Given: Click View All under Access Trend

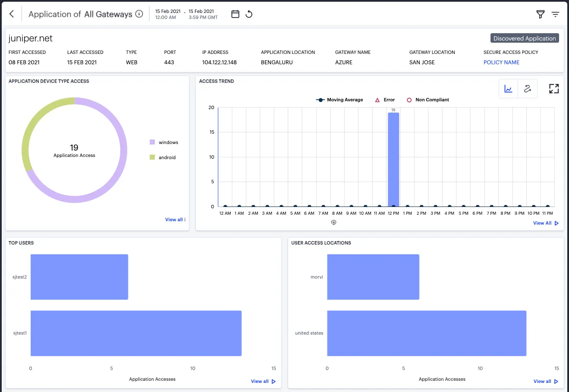Looking at the screenshot, I should (x=546, y=223).
